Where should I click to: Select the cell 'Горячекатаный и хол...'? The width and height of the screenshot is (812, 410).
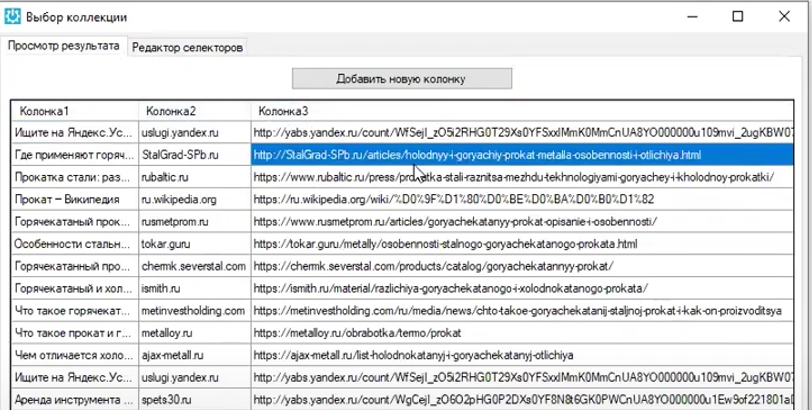click(x=75, y=288)
